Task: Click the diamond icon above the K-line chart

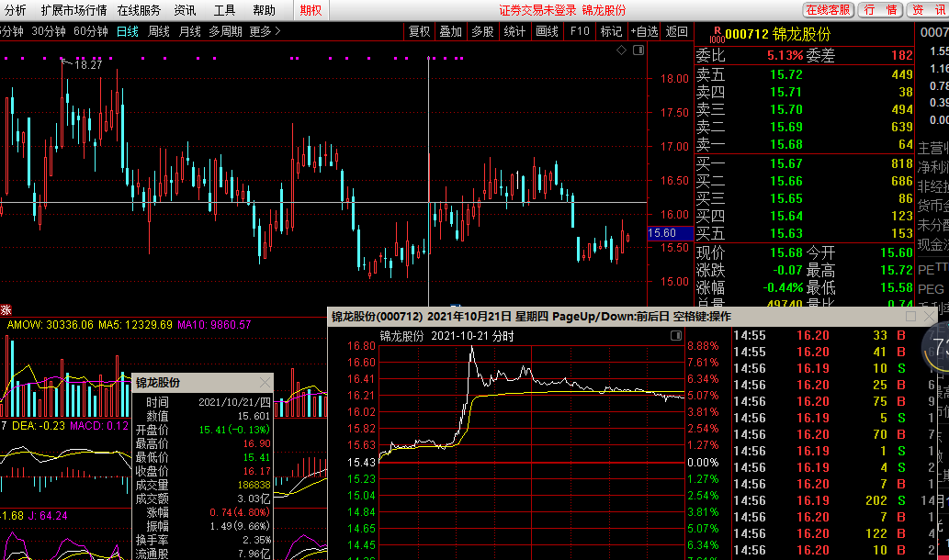Action: (621, 50)
